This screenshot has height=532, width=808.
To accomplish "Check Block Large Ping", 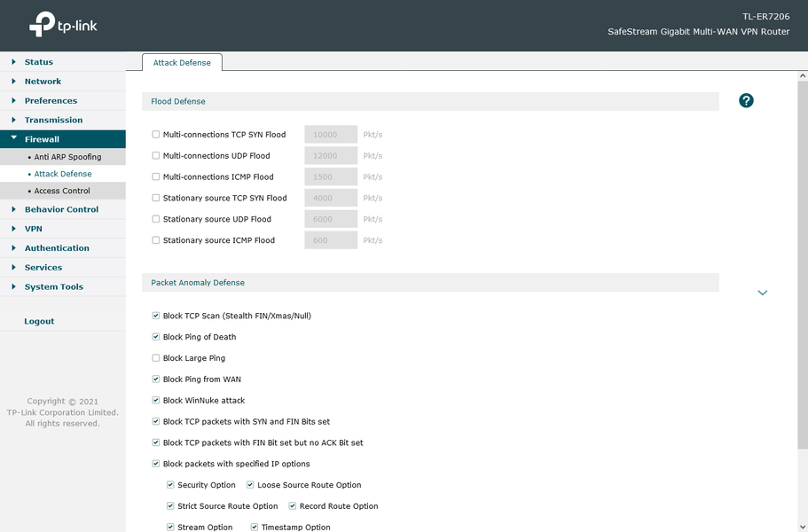I will pos(155,358).
